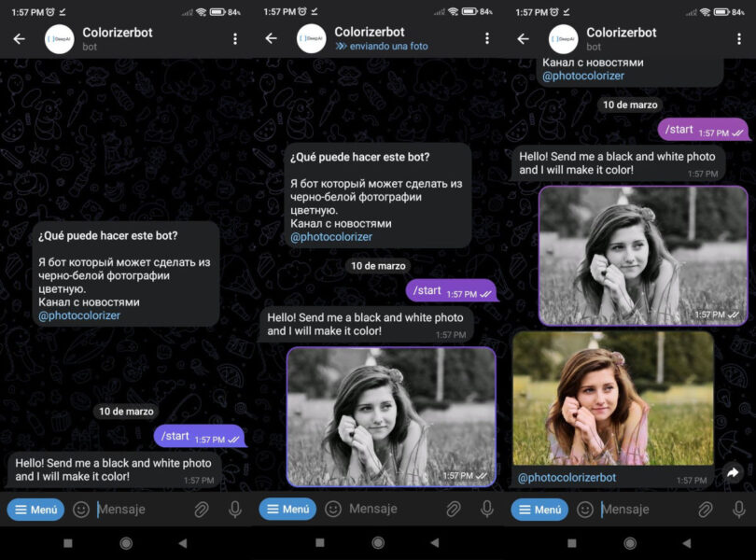Focus the Mensaje field in the left screen
Viewport: 756px width, 560px height.
tap(142, 510)
